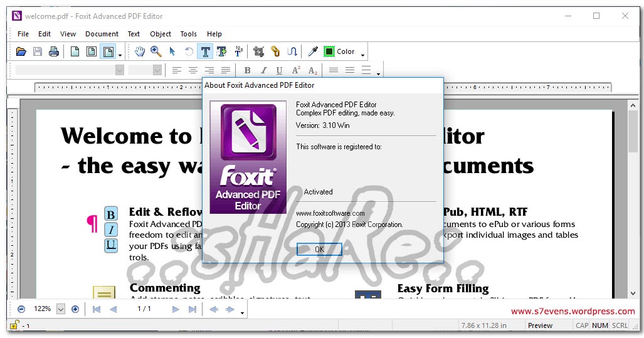Toggle Italic formatting
Screen dimensions: 644x338
click(263, 71)
